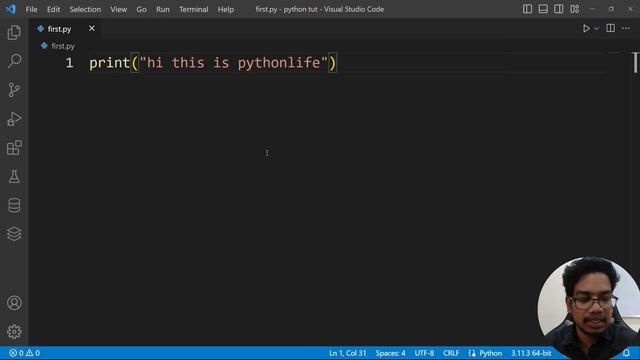Open the Go menu

[x=141, y=9]
